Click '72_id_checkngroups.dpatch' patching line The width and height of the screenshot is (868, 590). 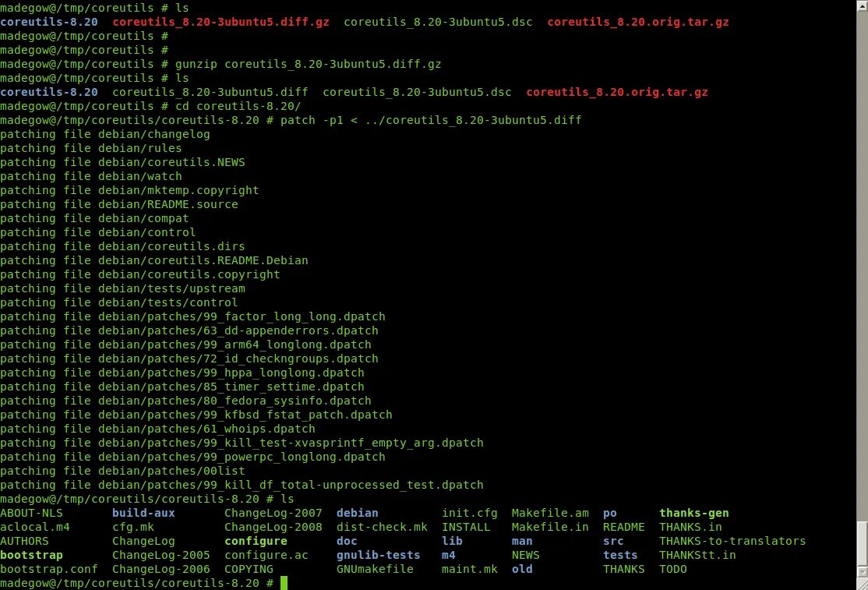point(189,359)
